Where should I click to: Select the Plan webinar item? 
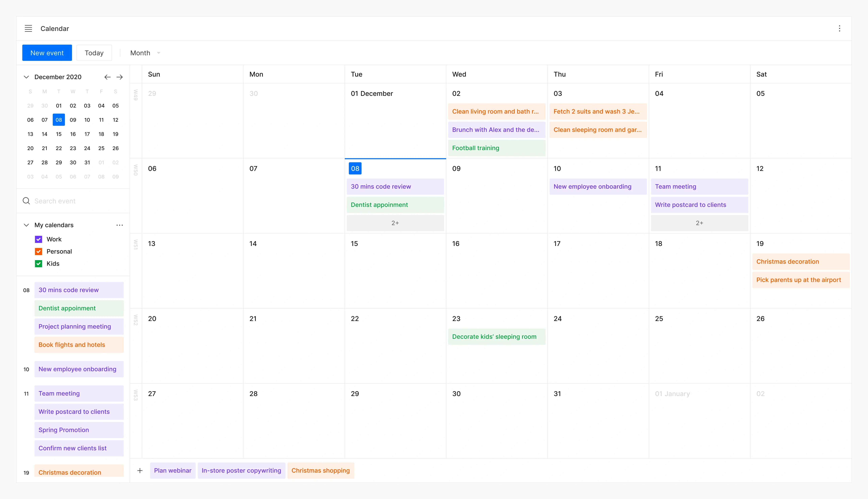pos(173,471)
